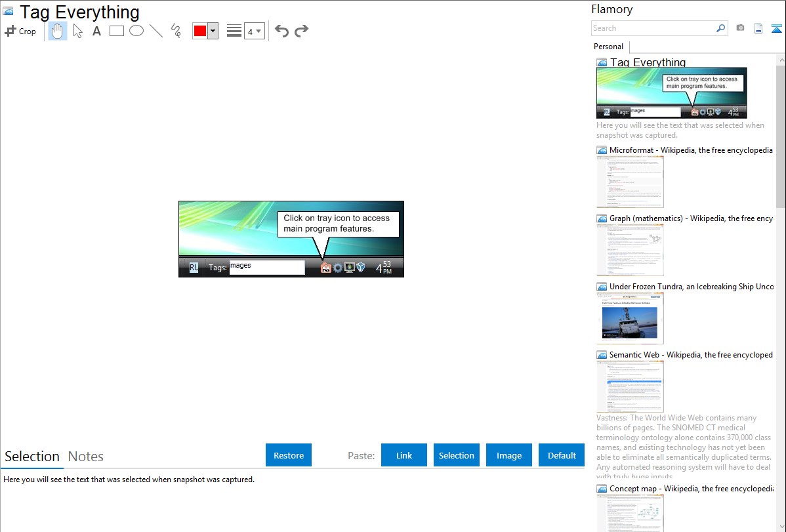This screenshot has height=532, width=786.
Task: Open the Graph (mathematics) thumbnail
Action: click(x=630, y=250)
